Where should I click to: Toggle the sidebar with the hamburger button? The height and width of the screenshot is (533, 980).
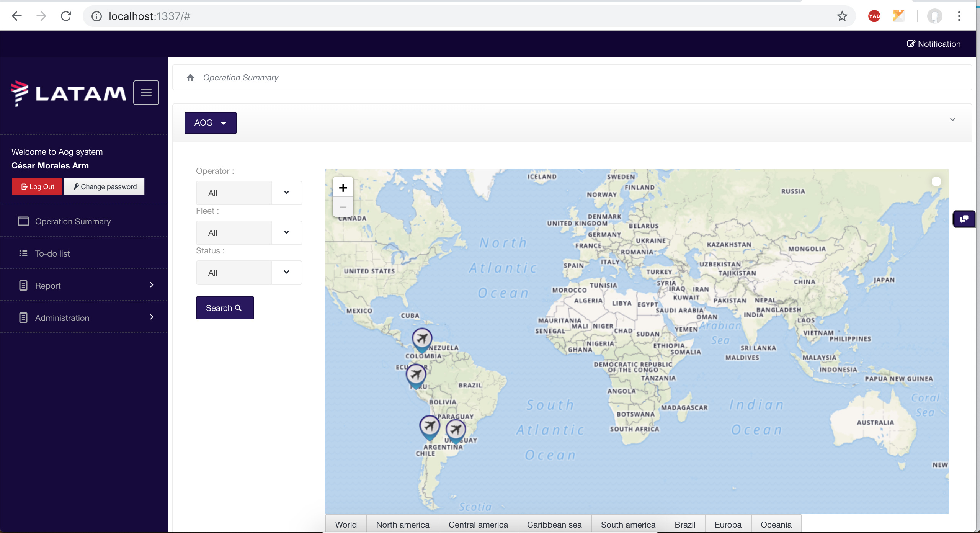click(x=146, y=93)
